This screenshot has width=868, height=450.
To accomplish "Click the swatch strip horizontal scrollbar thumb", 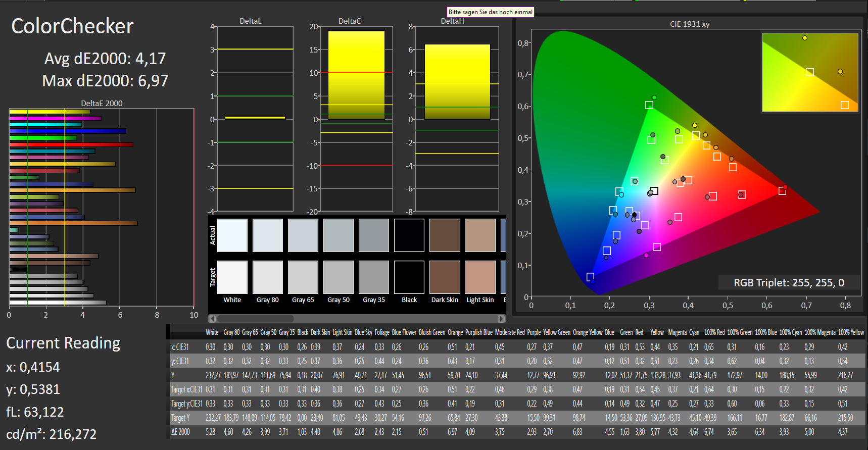I will [x=256, y=319].
